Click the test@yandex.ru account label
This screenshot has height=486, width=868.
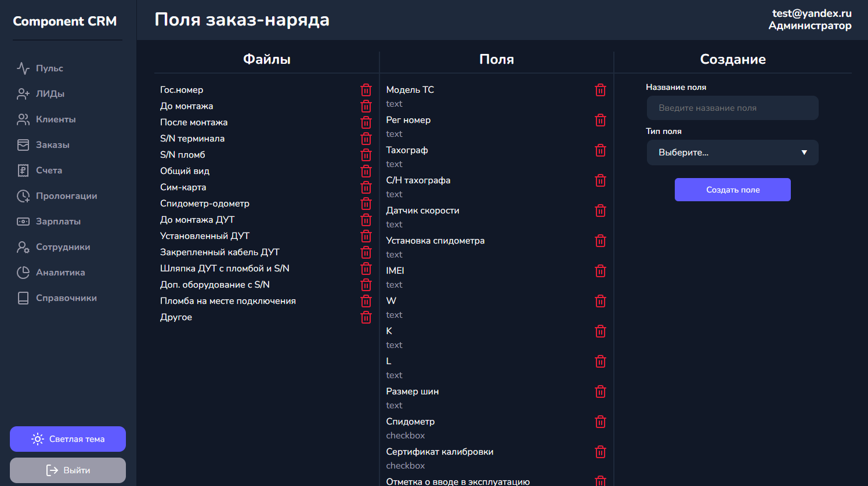[x=812, y=13]
